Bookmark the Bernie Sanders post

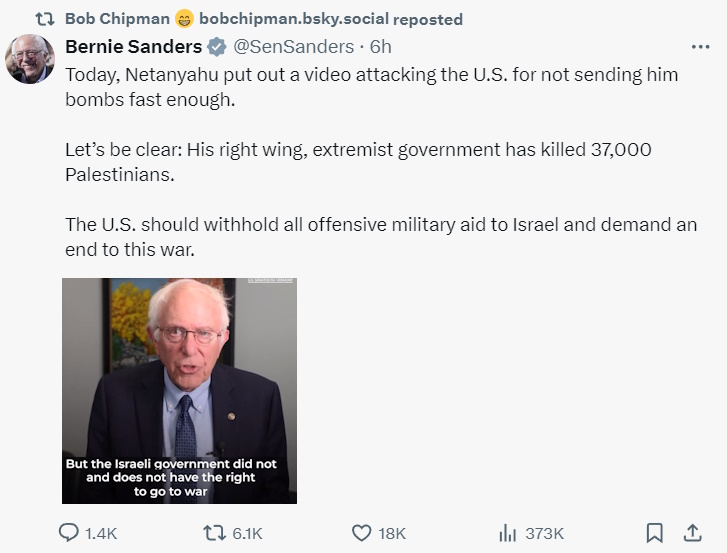point(654,532)
